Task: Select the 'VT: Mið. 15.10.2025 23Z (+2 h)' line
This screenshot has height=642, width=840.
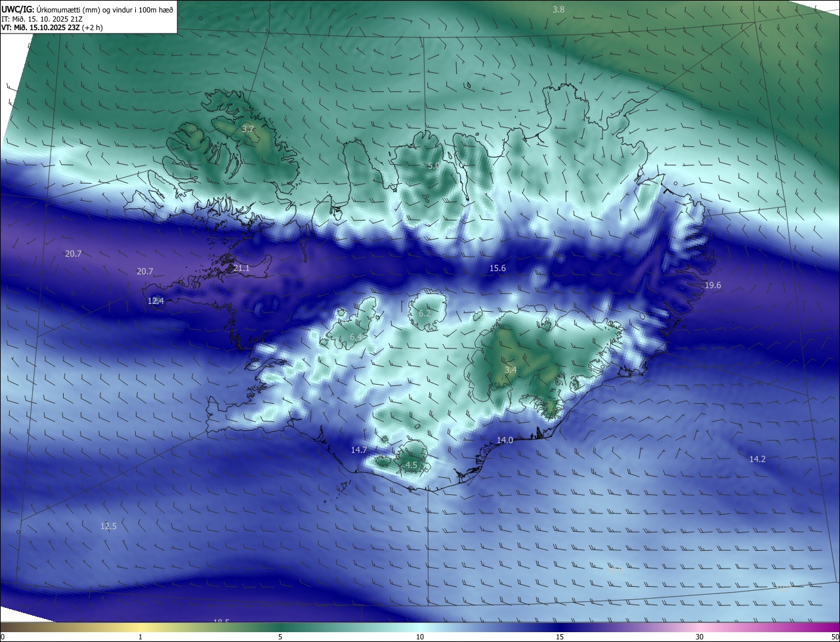Action: [52, 28]
